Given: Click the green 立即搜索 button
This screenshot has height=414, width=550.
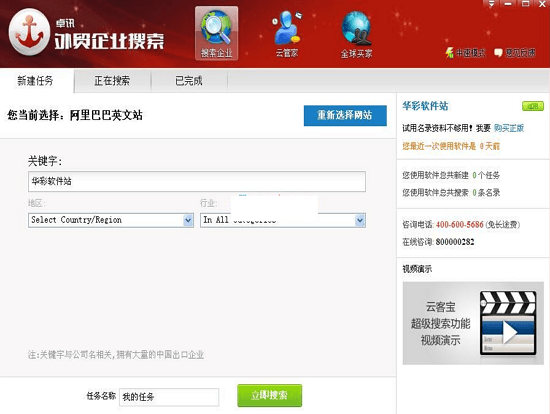Looking at the screenshot, I should click(269, 395).
